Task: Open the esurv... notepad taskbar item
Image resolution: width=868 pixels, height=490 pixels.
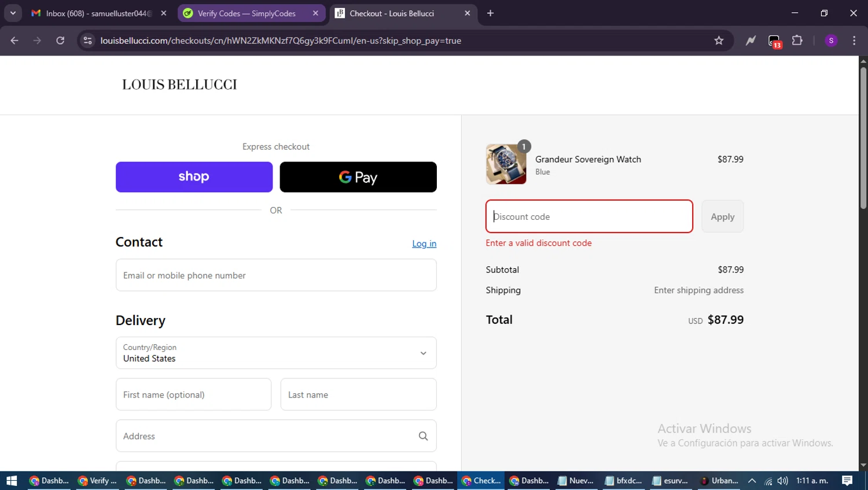Action: [670, 481]
